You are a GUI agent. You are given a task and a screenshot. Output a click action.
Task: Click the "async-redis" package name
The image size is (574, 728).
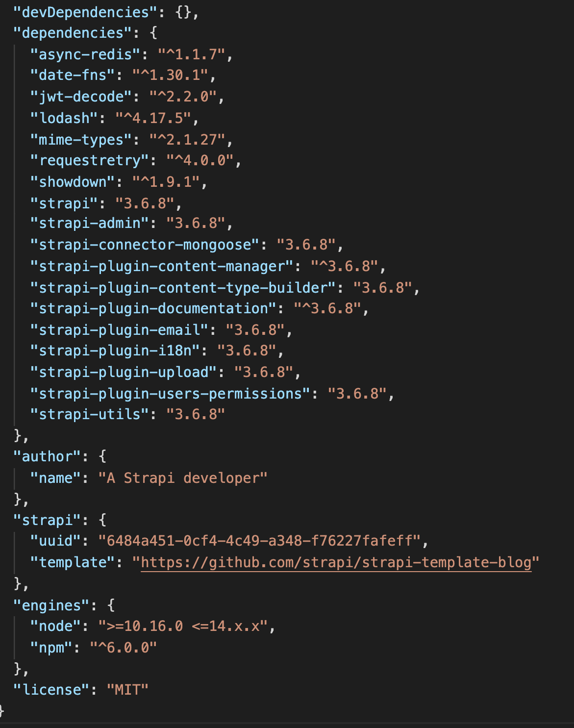(85, 54)
